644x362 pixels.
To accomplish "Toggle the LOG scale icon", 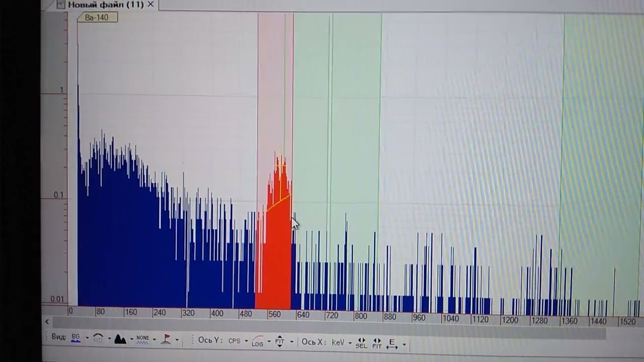I will 258,341.
